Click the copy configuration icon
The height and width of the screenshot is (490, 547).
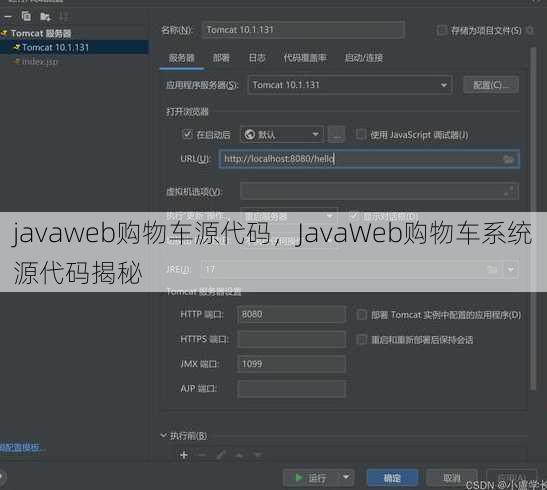click(x=26, y=16)
